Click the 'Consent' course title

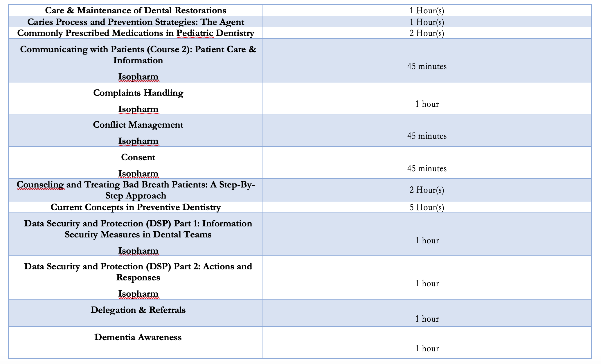coord(138,157)
